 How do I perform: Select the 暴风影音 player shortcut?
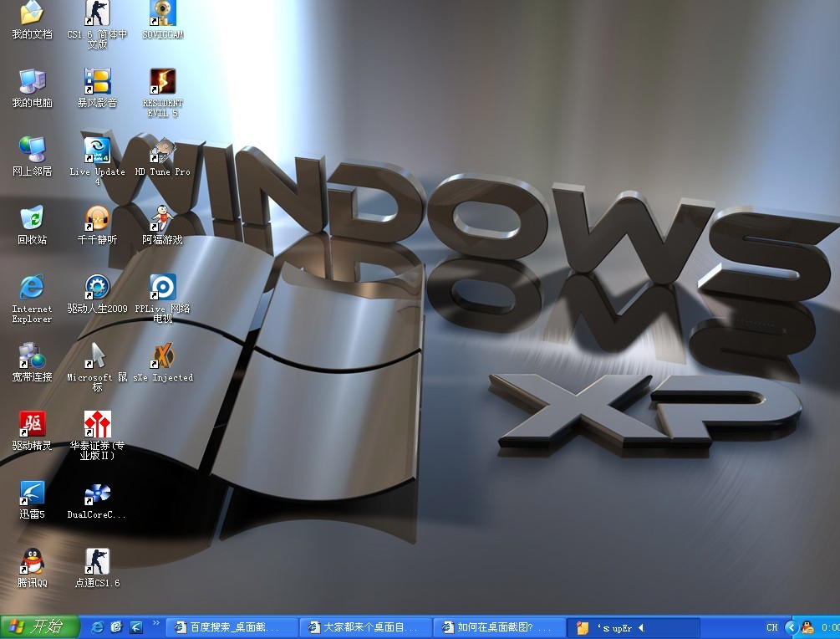pos(97,89)
